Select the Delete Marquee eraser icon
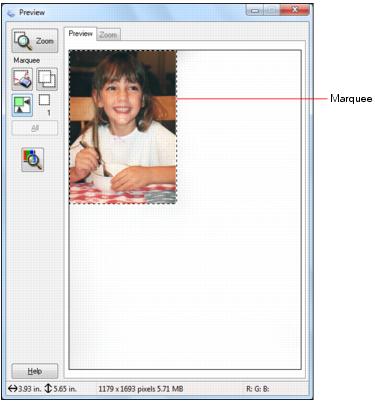The height and width of the screenshot is (402, 375). click(22, 79)
